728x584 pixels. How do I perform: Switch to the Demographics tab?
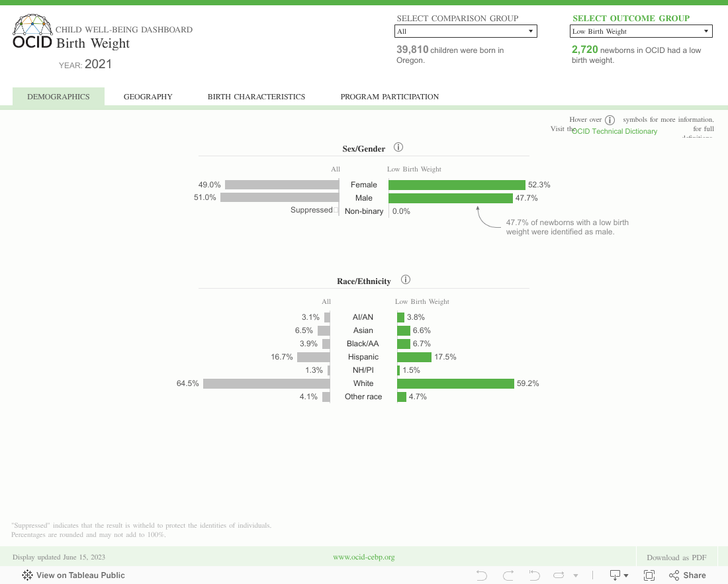point(58,97)
